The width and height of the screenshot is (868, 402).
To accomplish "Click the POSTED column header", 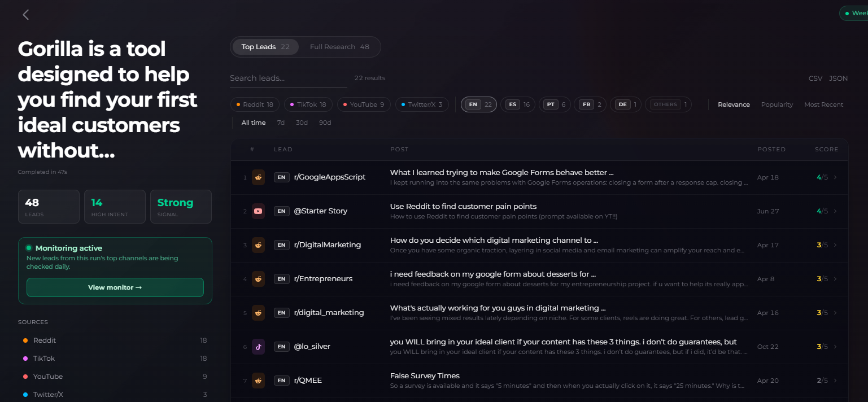I will pos(771,150).
